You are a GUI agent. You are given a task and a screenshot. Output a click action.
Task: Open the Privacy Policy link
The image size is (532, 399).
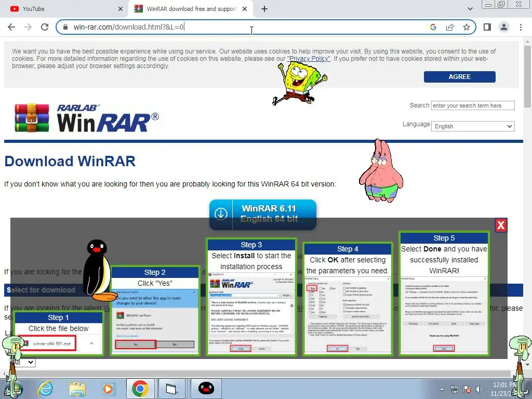click(x=309, y=59)
